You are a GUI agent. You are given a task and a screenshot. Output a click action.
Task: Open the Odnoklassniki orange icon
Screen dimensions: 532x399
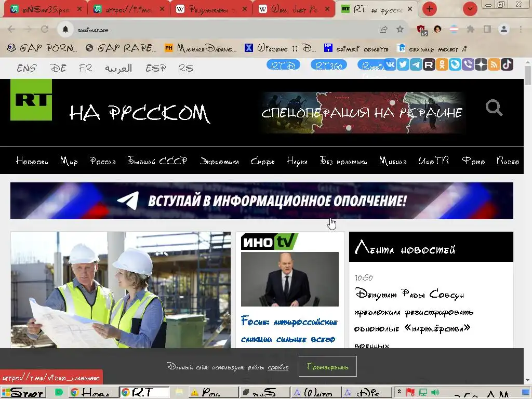click(442, 64)
